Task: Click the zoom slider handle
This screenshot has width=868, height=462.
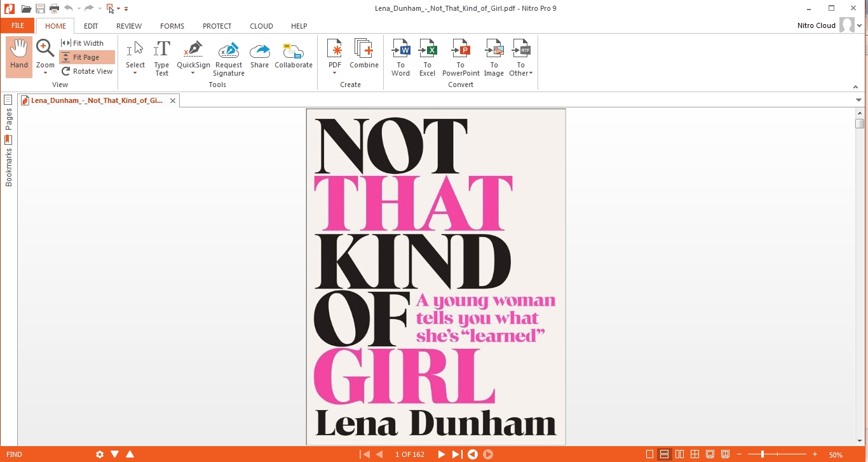Action: pos(763,454)
